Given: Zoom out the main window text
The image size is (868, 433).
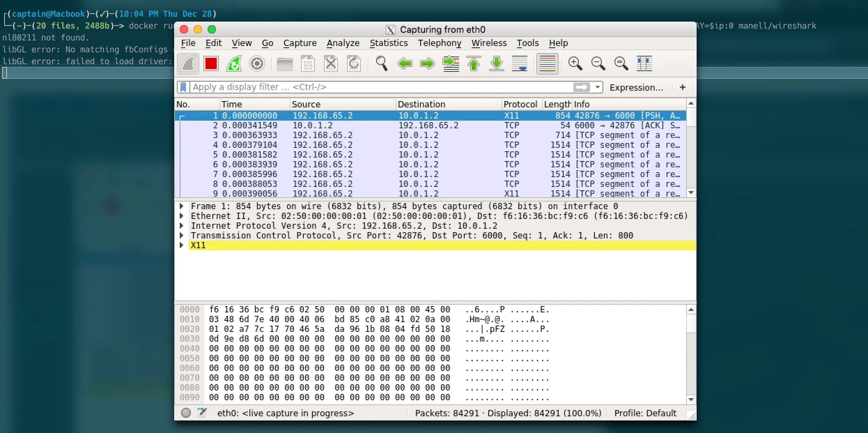Looking at the screenshot, I should [x=598, y=64].
